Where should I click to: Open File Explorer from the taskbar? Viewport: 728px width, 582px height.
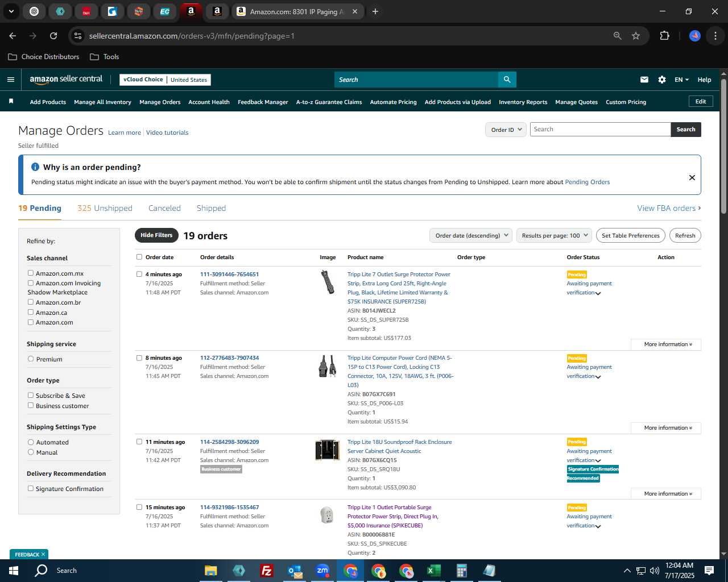211,571
